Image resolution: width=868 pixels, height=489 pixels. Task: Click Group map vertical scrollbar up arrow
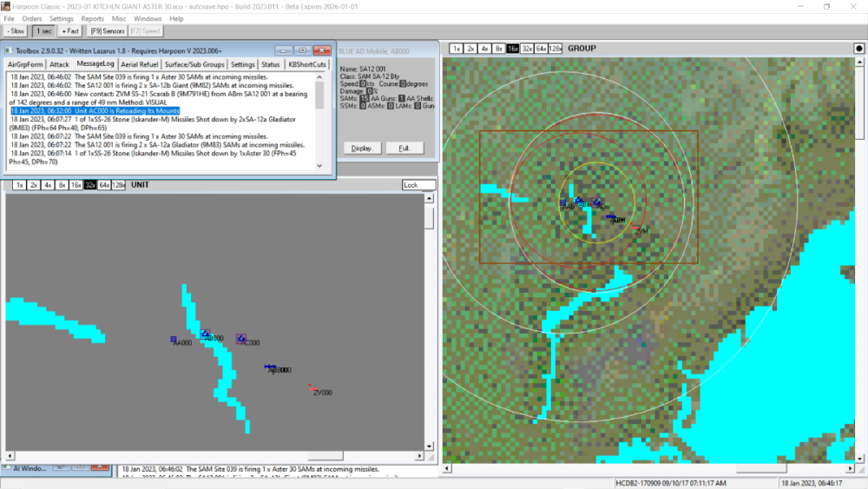[859, 62]
